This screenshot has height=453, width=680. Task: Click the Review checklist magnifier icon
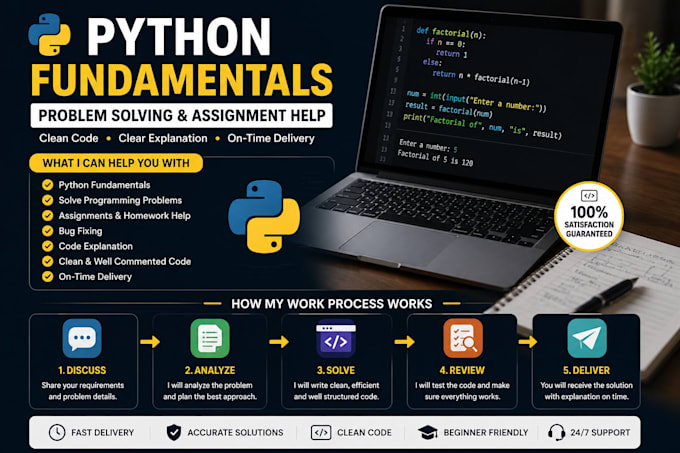463,338
